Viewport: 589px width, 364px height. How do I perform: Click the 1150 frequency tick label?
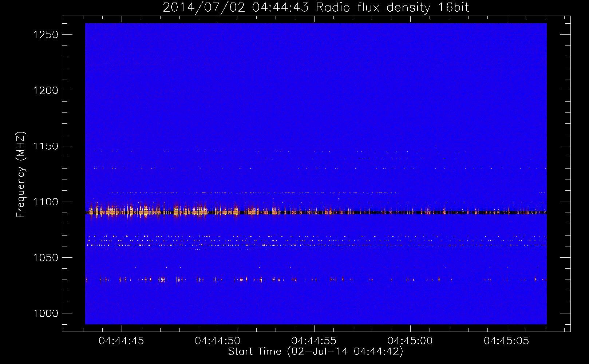coord(46,146)
